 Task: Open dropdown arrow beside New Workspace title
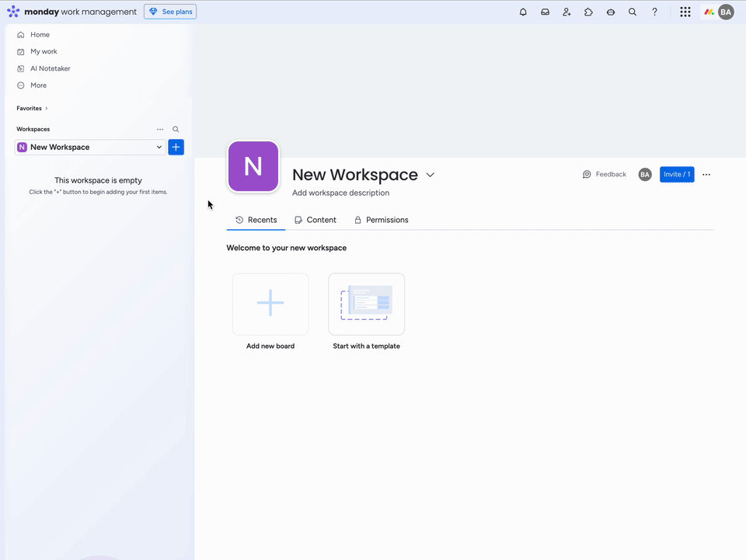pos(431,176)
